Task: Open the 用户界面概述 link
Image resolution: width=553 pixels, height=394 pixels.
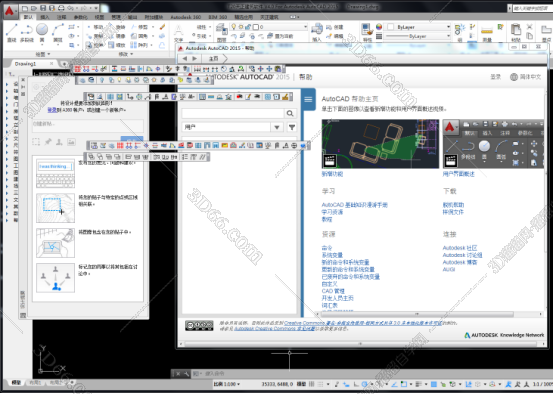Action: (x=458, y=174)
